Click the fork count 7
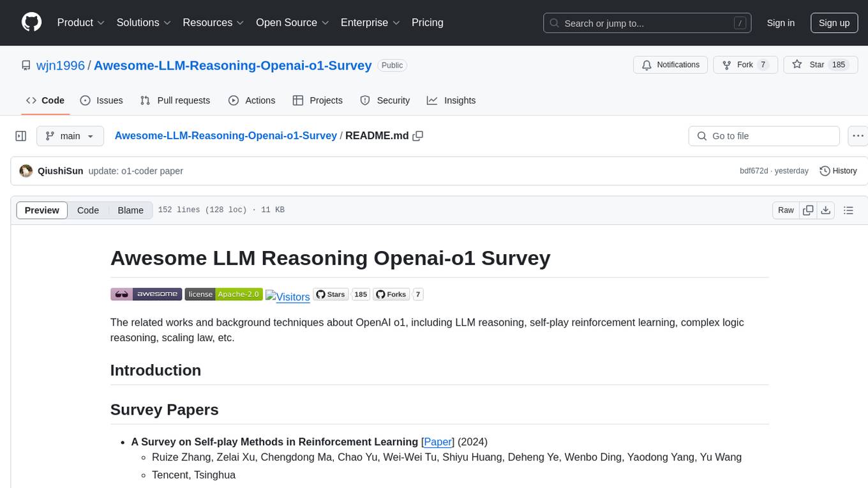The height and width of the screenshot is (488, 868). click(x=763, y=65)
